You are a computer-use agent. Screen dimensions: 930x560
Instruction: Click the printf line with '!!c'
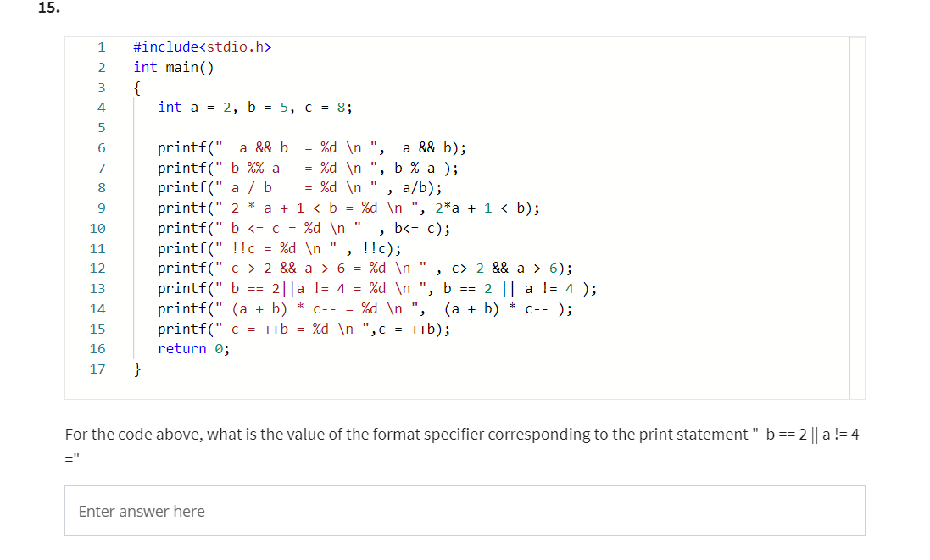pyautogui.click(x=280, y=248)
